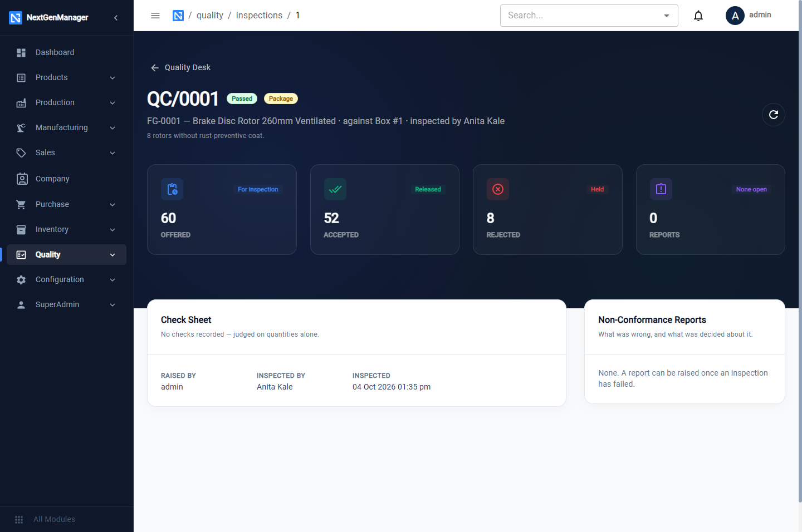Expand the Products menu chevron

coord(113,78)
